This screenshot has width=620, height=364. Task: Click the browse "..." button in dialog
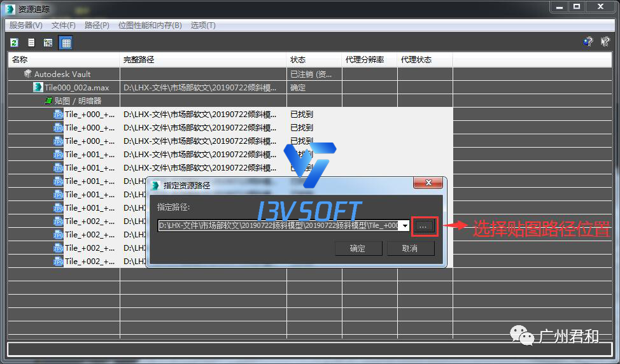pos(424,226)
